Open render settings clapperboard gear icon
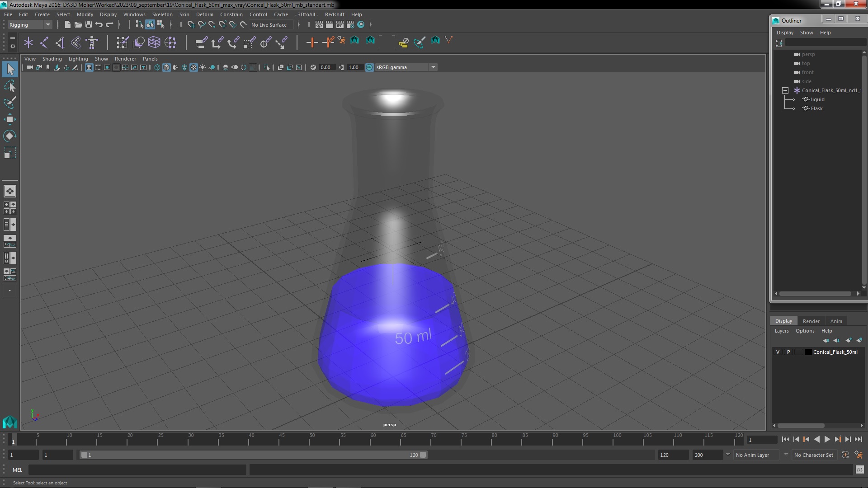The width and height of the screenshot is (868, 488). click(x=350, y=24)
